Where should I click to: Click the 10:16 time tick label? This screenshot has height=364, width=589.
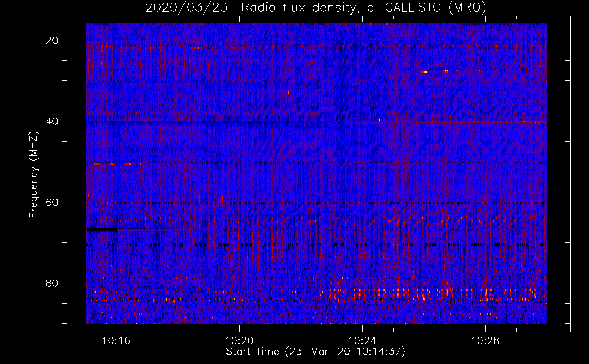click(116, 341)
